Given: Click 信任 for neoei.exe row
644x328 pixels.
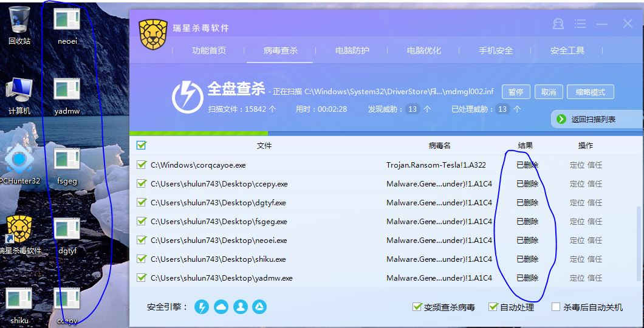Looking at the screenshot, I should pyautogui.click(x=595, y=241).
